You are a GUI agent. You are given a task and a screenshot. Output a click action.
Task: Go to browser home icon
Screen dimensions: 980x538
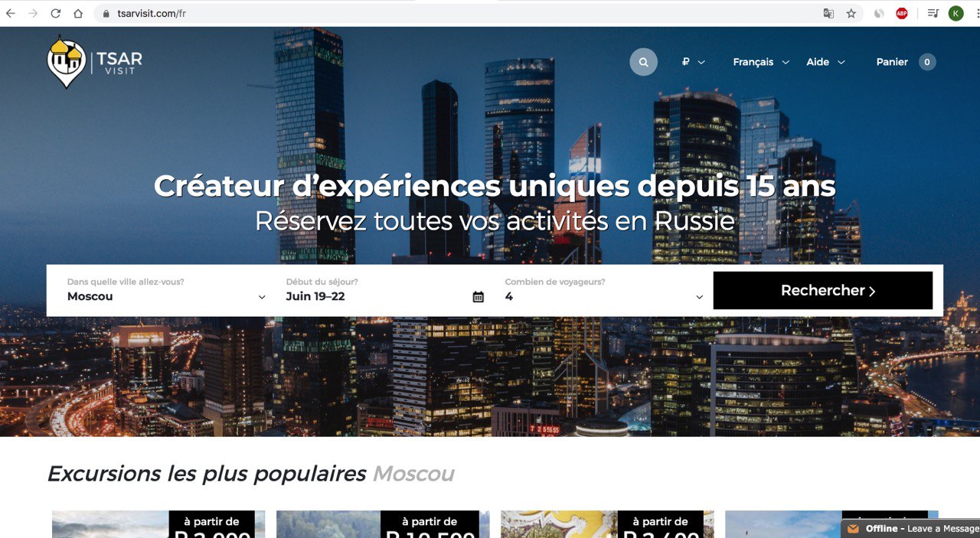point(78,13)
